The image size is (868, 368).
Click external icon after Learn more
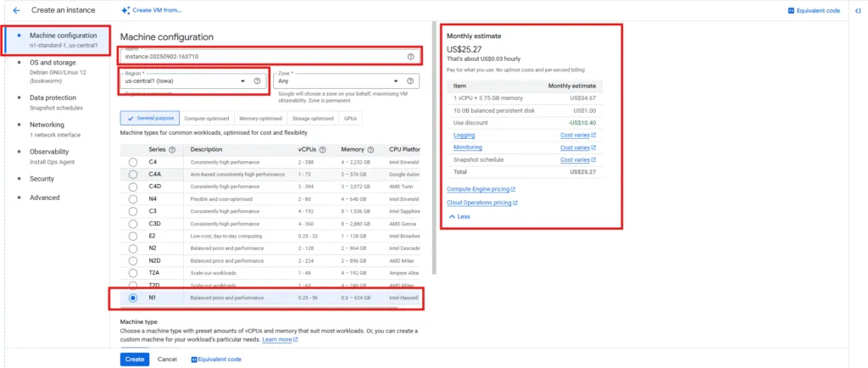[296, 339]
